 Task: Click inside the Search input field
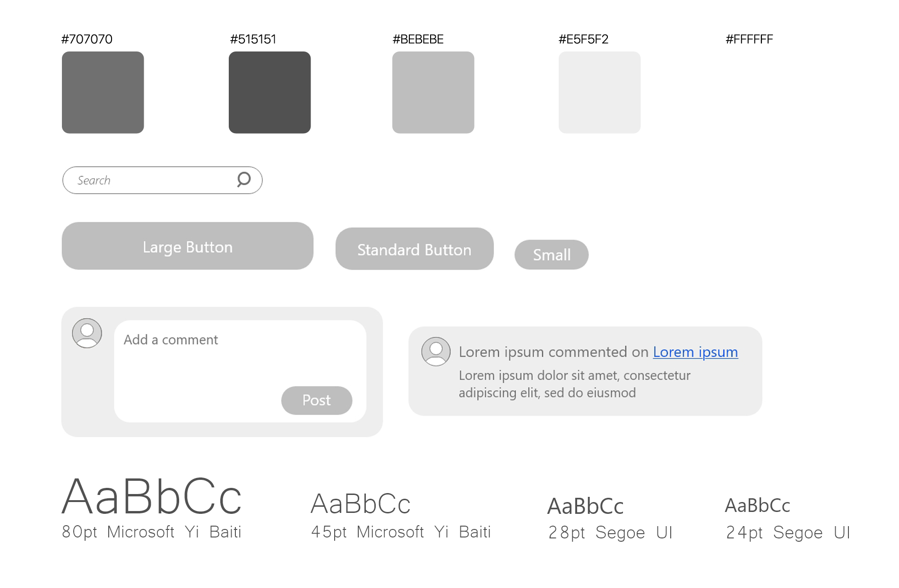151,180
